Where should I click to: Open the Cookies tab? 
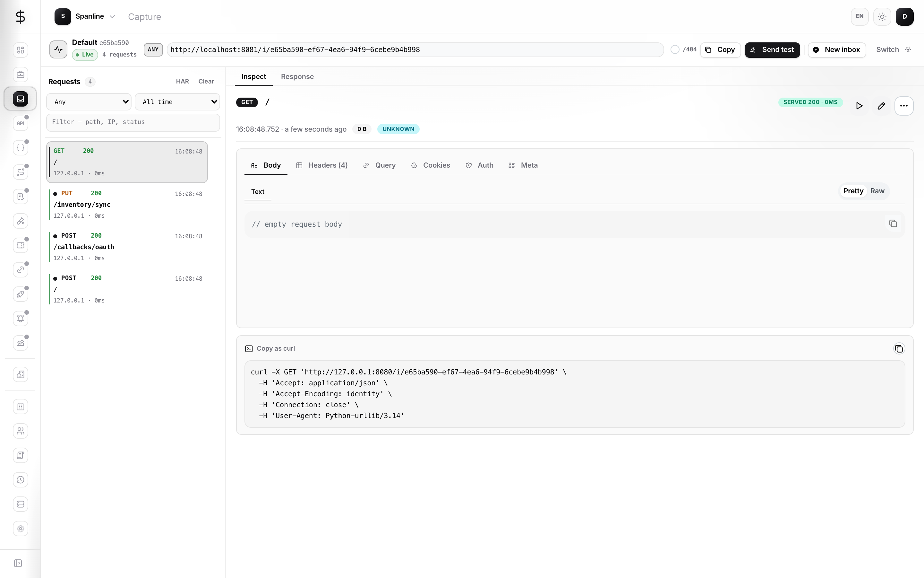pos(430,165)
